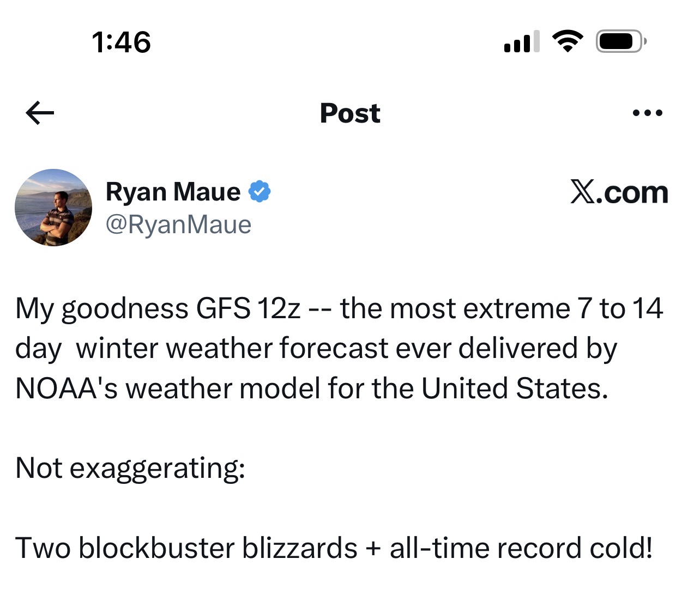Click the word "NOAA's" in the post
The width and height of the screenshot is (700, 589).
pos(67,388)
